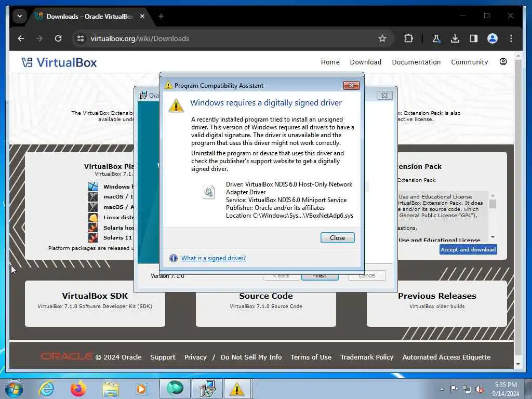Open the Community navigation item
This screenshot has height=399, width=532.
[470, 62]
